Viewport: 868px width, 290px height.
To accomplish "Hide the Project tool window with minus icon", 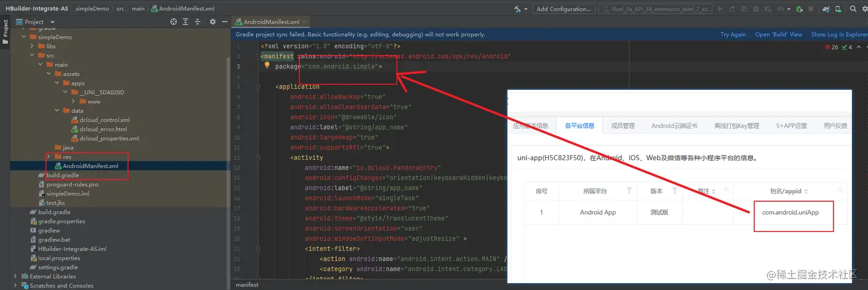I will point(224,21).
